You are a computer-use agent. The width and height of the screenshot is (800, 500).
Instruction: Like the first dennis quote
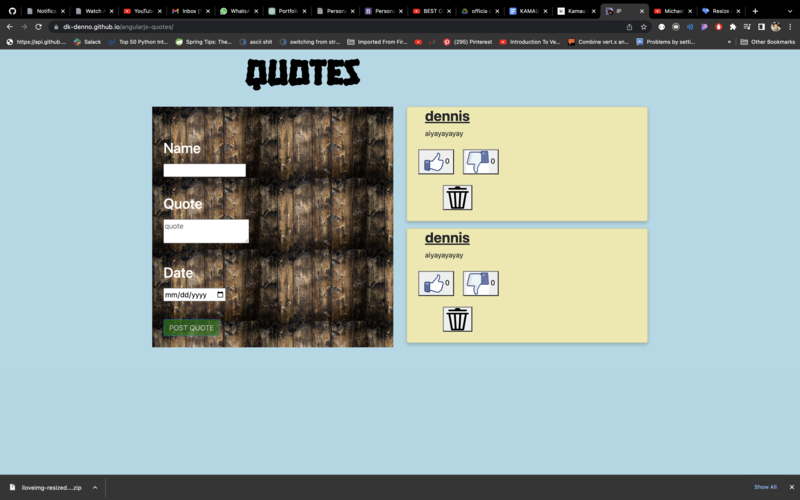pyautogui.click(x=435, y=162)
